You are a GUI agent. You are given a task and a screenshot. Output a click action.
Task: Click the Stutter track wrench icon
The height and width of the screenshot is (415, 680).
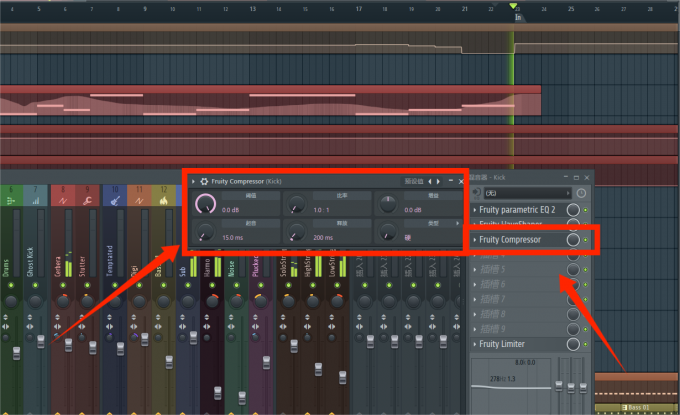point(87,200)
